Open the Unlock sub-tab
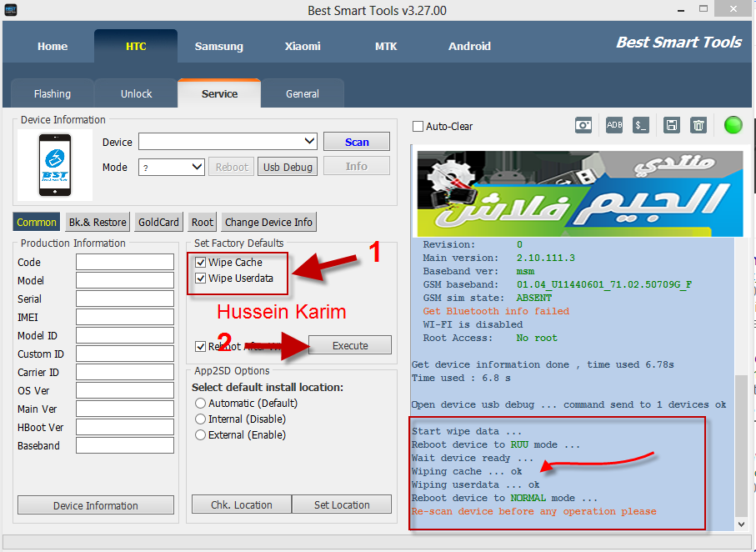Screen dimensions: 756x552 pos(136,93)
